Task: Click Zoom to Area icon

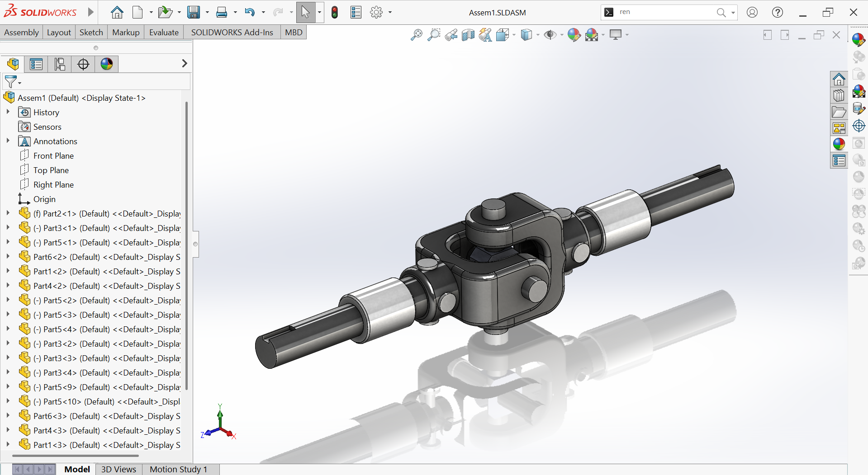Action: click(433, 35)
